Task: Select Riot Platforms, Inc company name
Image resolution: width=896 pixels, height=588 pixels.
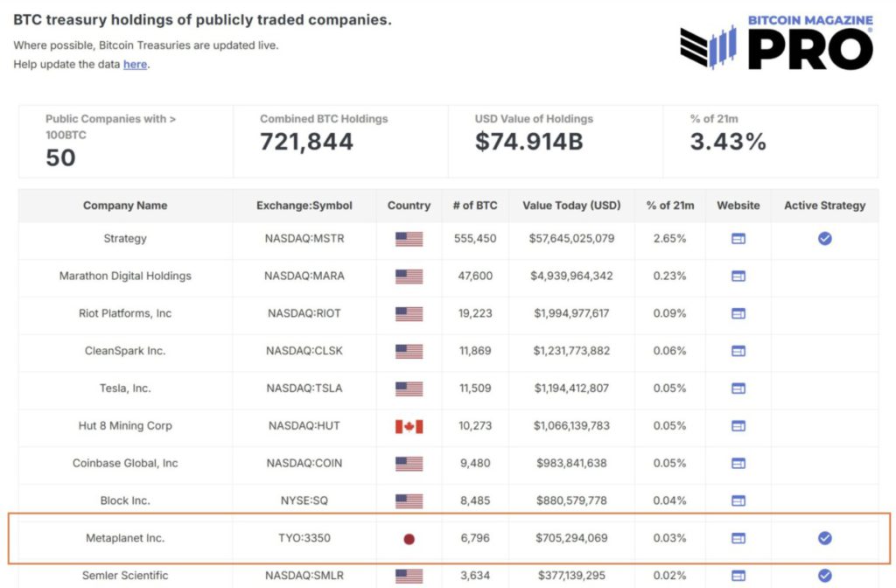Action: tap(125, 313)
